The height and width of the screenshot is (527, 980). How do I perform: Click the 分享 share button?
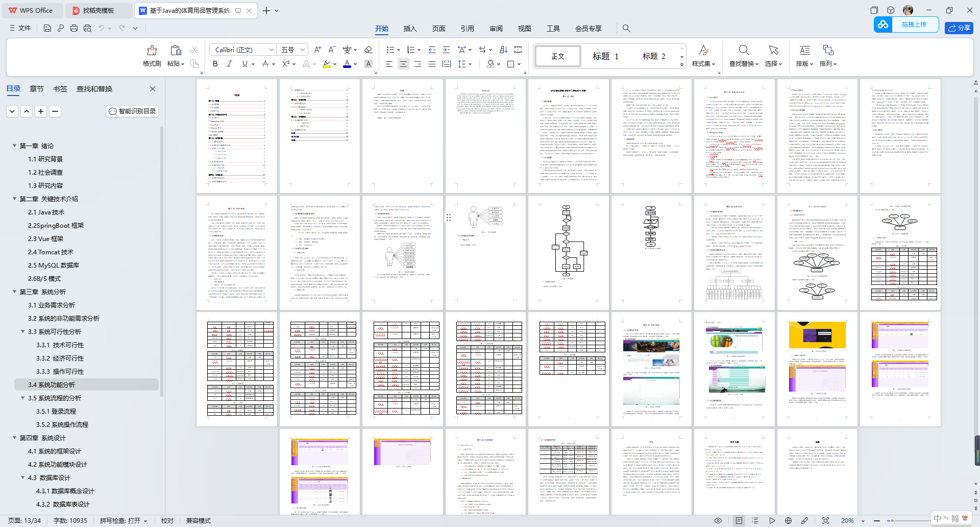point(959,28)
